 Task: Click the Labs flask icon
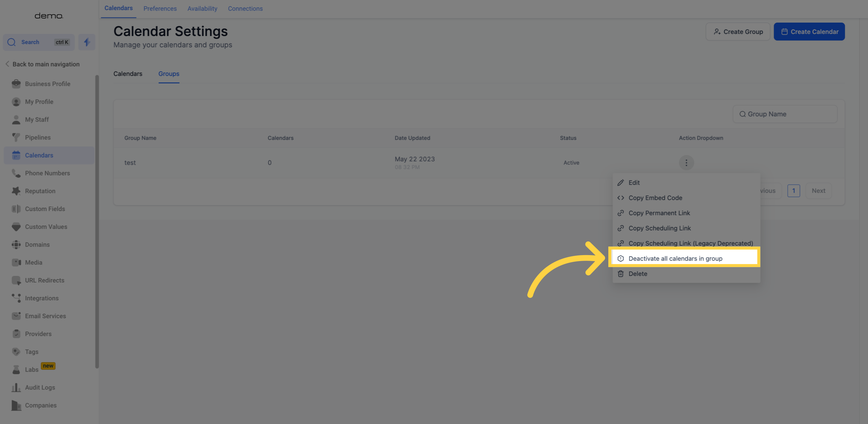[x=16, y=370]
